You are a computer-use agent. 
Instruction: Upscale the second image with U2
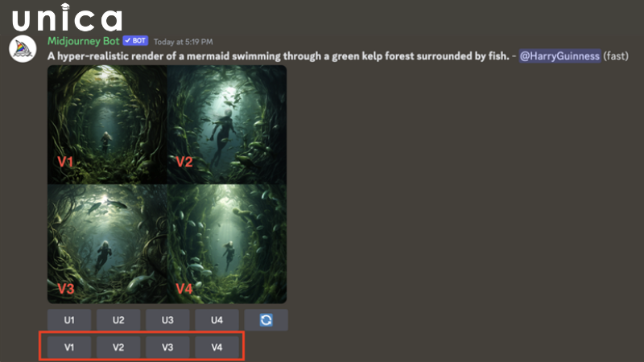click(x=118, y=320)
